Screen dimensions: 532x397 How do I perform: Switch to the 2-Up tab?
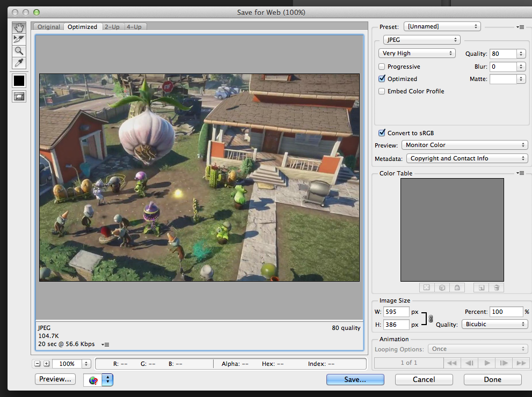(112, 27)
